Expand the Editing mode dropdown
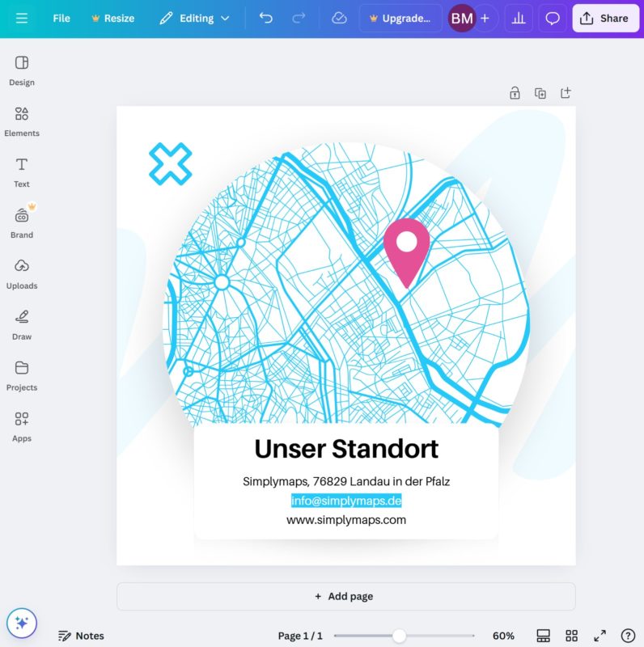The image size is (644, 647). [x=195, y=18]
